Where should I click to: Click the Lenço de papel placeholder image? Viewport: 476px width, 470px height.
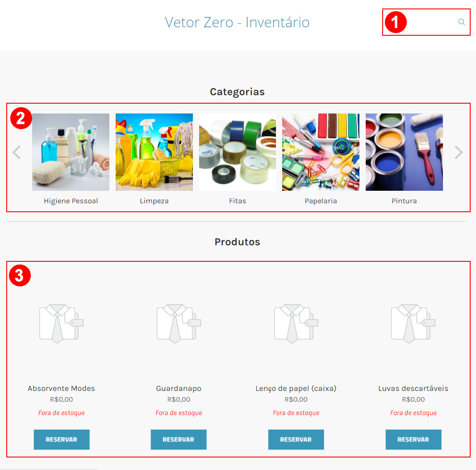click(296, 323)
